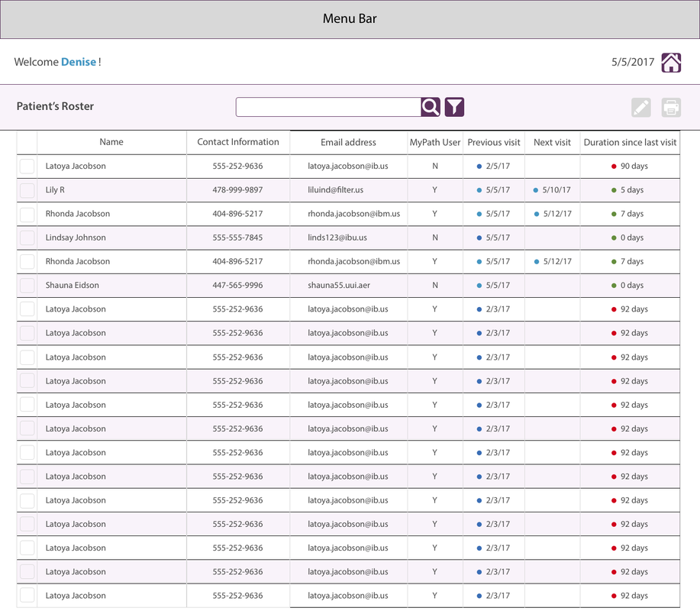The image size is (700, 611).
Task: Open the filter funnel icon
Action: click(454, 108)
